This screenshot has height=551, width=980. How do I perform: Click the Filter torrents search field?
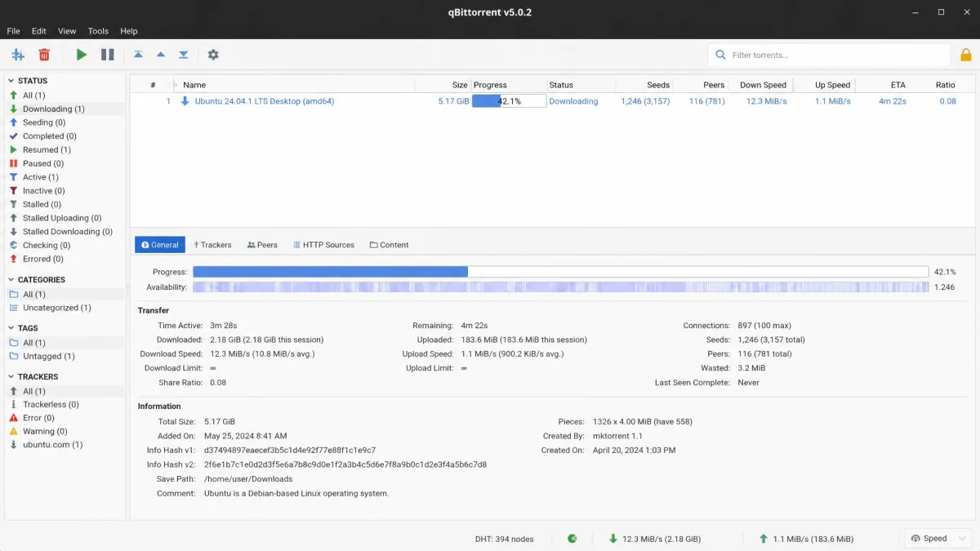click(x=829, y=55)
